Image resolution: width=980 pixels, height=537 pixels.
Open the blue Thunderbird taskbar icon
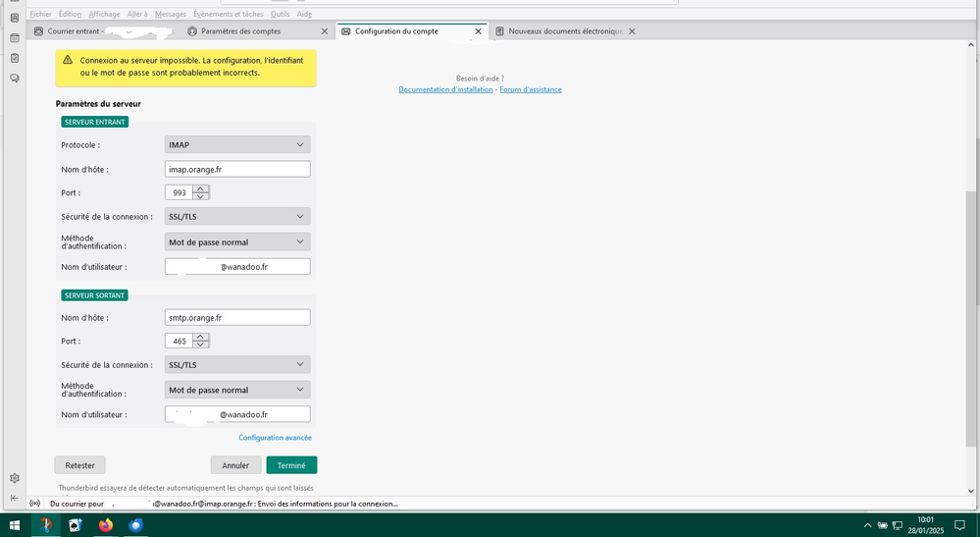(x=135, y=525)
